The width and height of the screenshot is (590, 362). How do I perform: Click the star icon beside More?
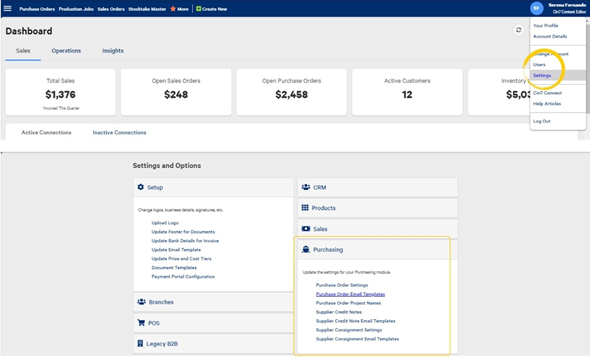click(x=173, y=9)
